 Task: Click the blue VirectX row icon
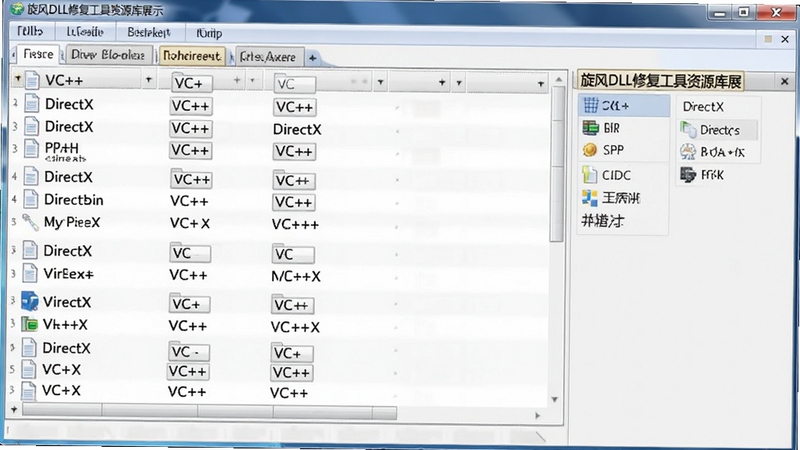[x=30, y=302]
